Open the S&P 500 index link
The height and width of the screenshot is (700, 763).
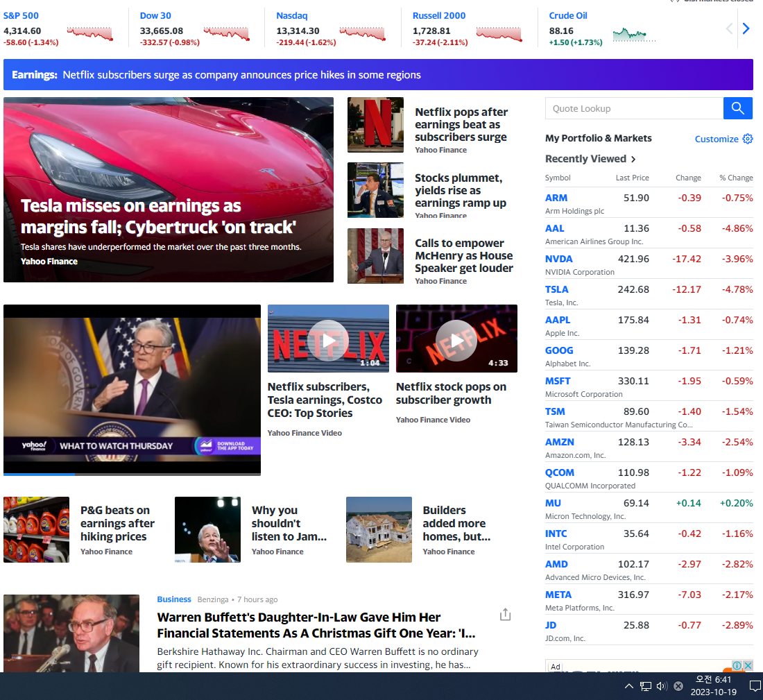pos(21,15)
